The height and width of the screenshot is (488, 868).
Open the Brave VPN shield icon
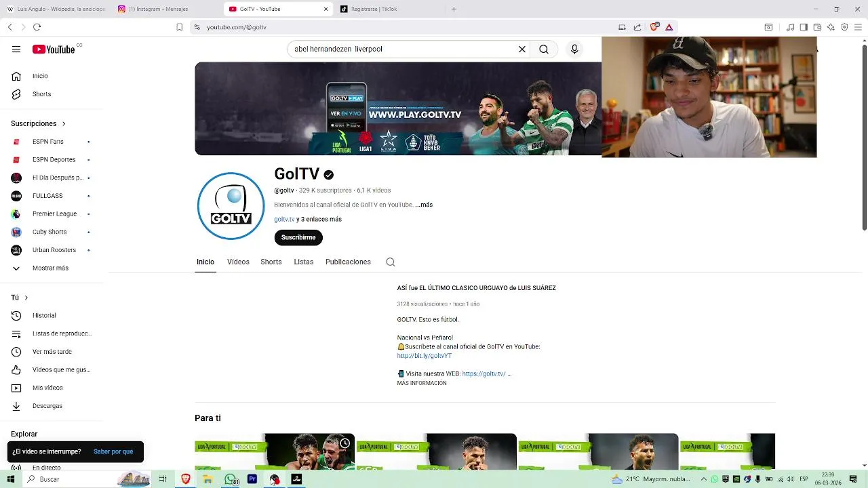[844, 27]
